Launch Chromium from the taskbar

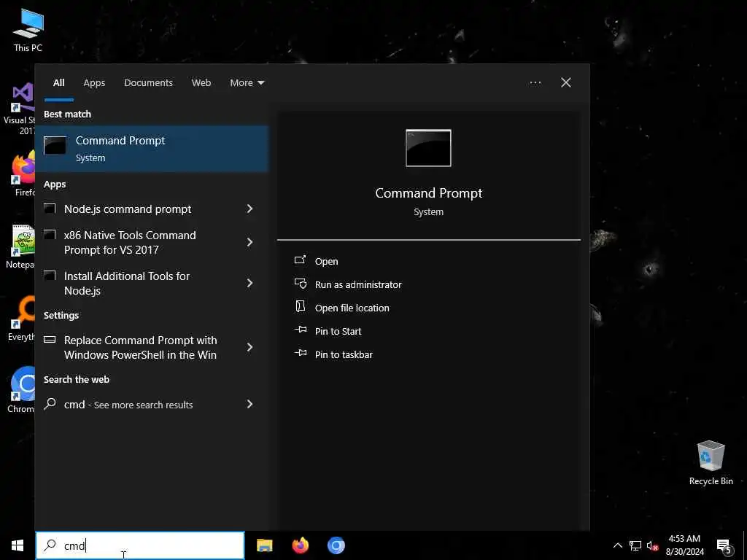point(336,545)
